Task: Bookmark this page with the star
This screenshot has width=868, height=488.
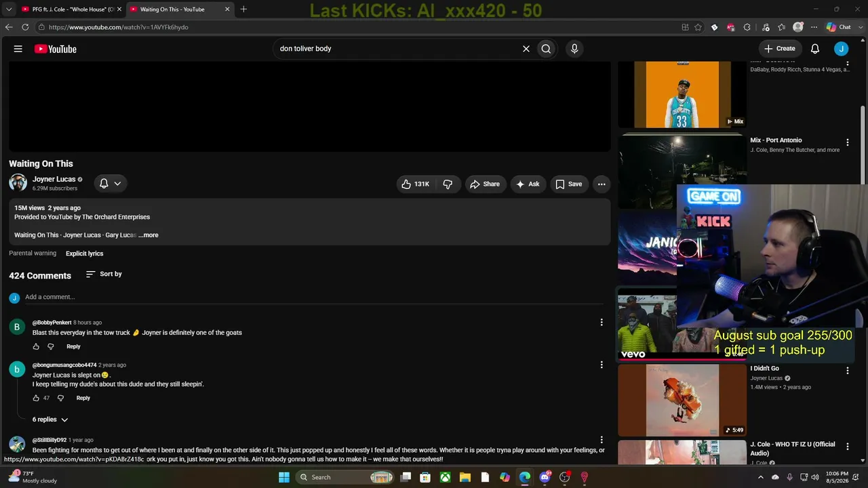Action: tap(698, 27)
